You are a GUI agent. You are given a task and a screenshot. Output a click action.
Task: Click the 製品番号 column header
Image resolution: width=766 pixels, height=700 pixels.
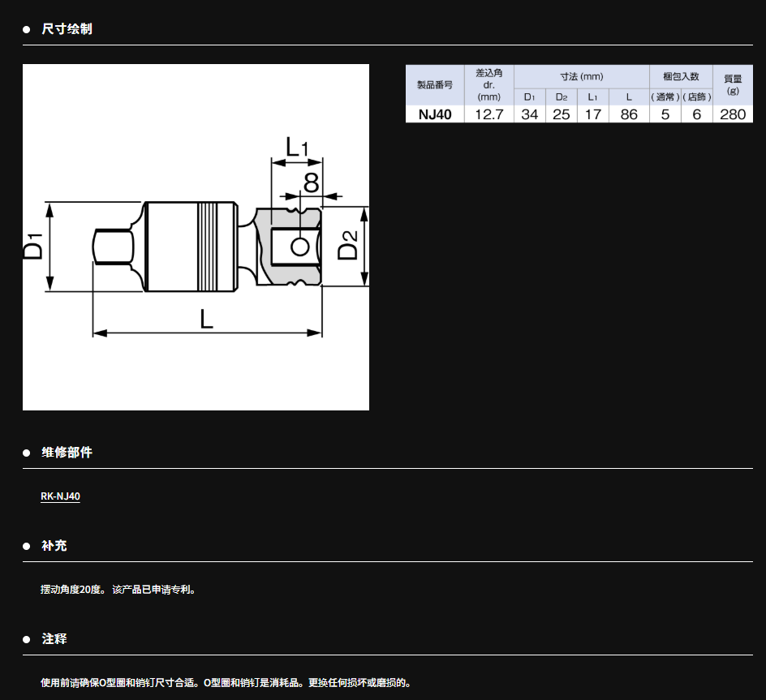(x=435, y=84)
